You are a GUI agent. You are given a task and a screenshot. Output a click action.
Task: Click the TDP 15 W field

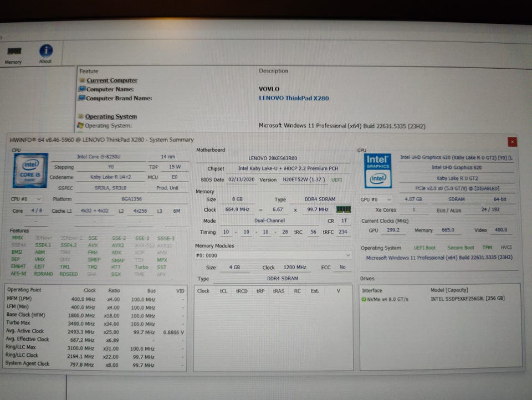click(175, 167)
